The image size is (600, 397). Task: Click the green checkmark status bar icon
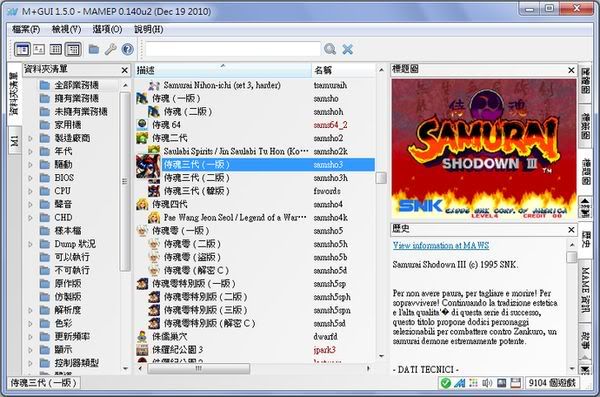(445, 383)
